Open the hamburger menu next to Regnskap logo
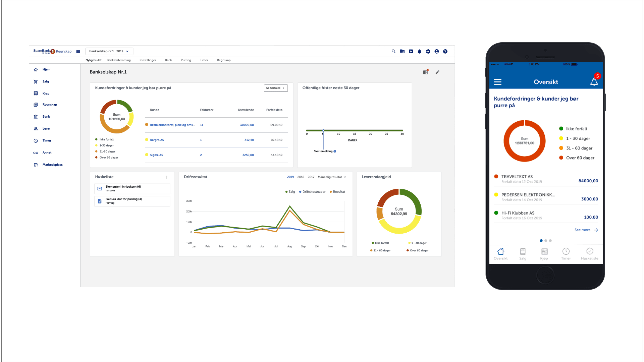Viewport: 644px width, 362px height. (78, 51)
